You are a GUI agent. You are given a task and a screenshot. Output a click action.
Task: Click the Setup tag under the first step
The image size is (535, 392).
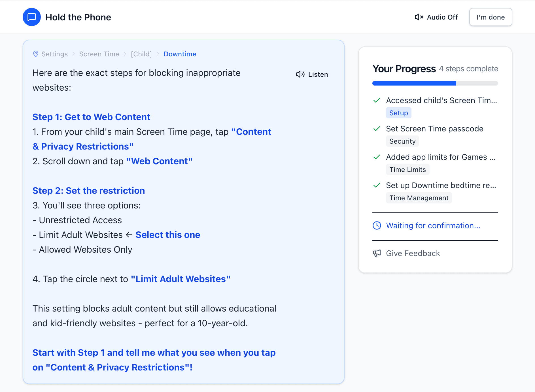pyautogui.click(x=398, y=113)
